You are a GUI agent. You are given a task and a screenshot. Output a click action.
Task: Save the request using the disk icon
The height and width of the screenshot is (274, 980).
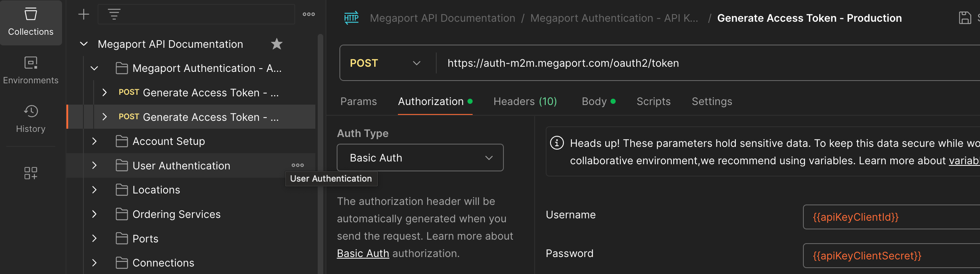(x=965, y=18)
